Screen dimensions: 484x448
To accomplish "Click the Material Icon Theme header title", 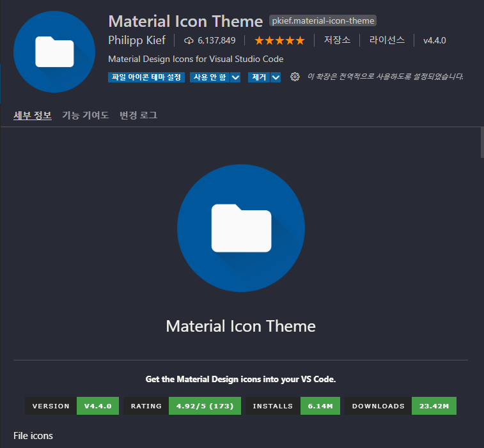I will click(185, 21).
